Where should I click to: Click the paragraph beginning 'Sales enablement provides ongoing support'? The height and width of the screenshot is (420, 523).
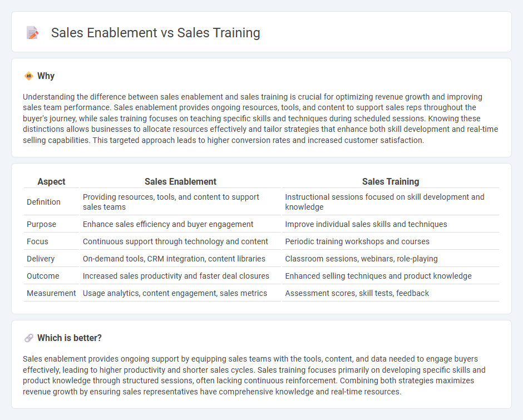[254, 375]
